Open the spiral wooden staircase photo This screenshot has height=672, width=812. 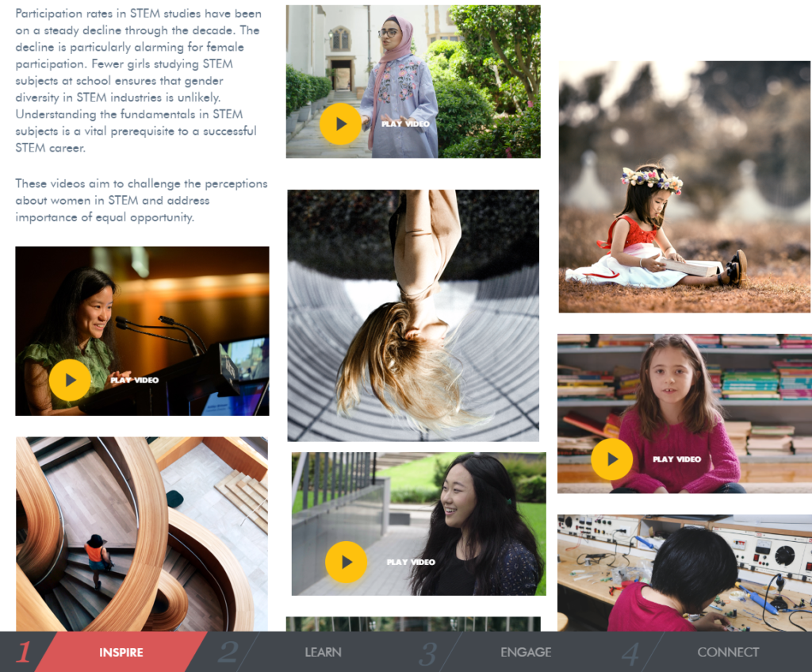pos(142,534)
